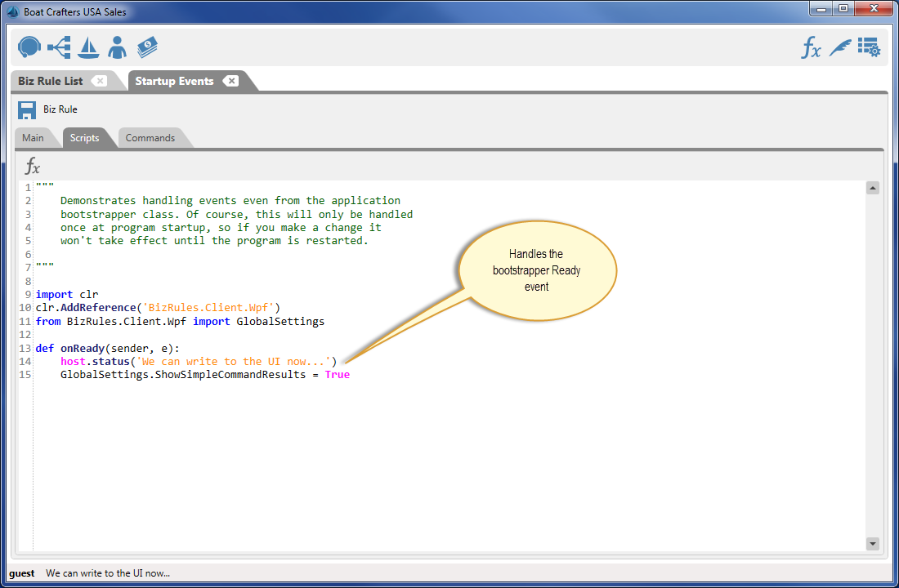Viewport: 899px width, 588px height.
Task: Click the clr.AddReference code line
Action: pyautogui.click(x=158, y=308)
